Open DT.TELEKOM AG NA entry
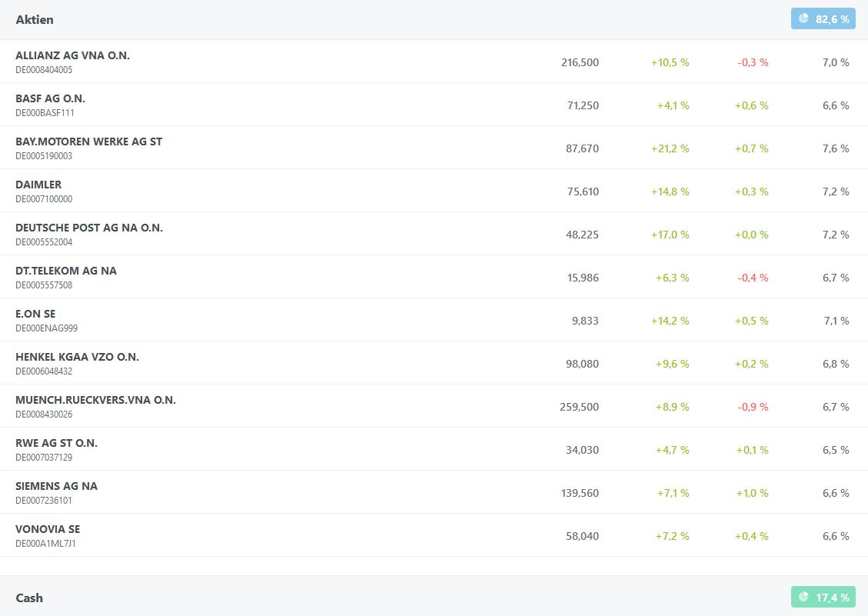The height and width of the screenshot is (616, 868). tap(66, 271)
